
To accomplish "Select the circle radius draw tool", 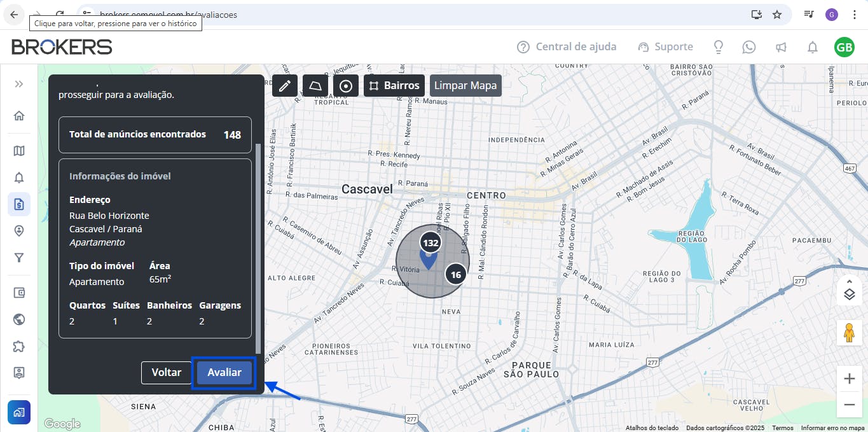I will (346, 86).
